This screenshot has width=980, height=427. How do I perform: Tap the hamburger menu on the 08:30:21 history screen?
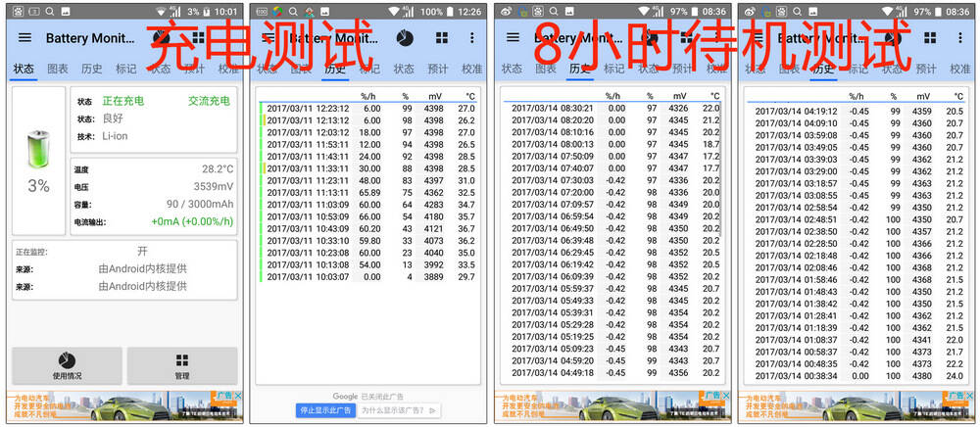(513, 38)
